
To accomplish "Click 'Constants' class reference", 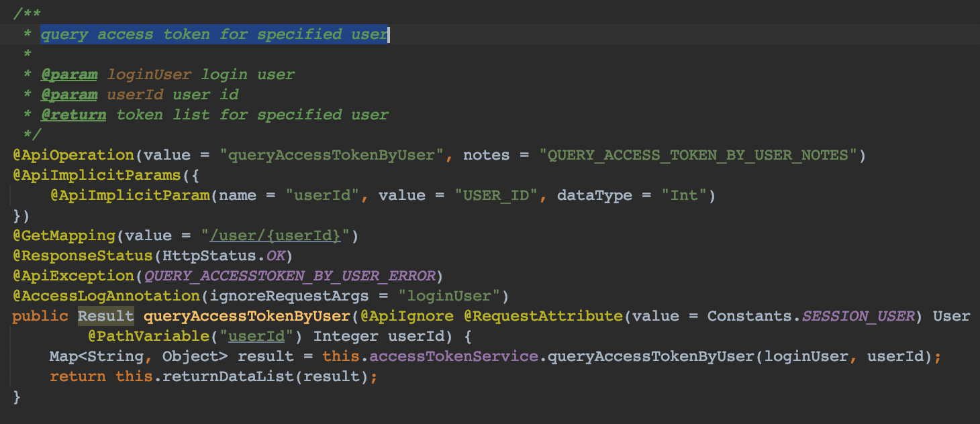I will [750, 316].
